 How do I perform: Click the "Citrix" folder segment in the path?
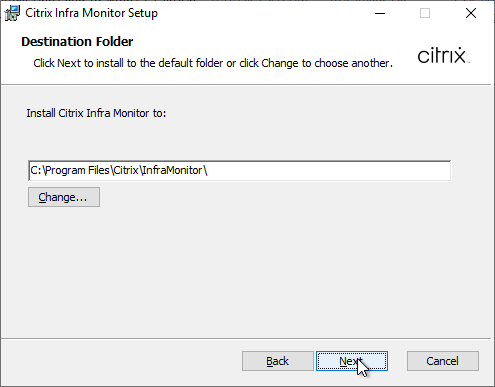126,170
